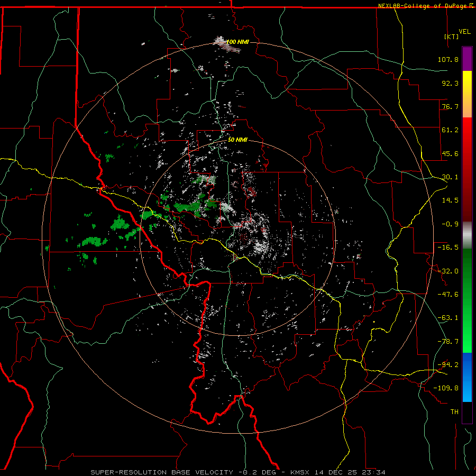Screen dimensions: 476x476
Task: Click the 100 NMI range ring label
Action: tap(237, 42)
